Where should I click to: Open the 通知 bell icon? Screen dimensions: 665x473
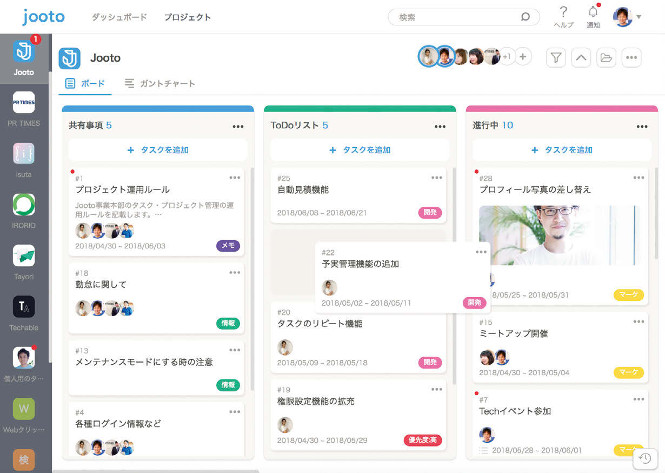coord(593,12)
